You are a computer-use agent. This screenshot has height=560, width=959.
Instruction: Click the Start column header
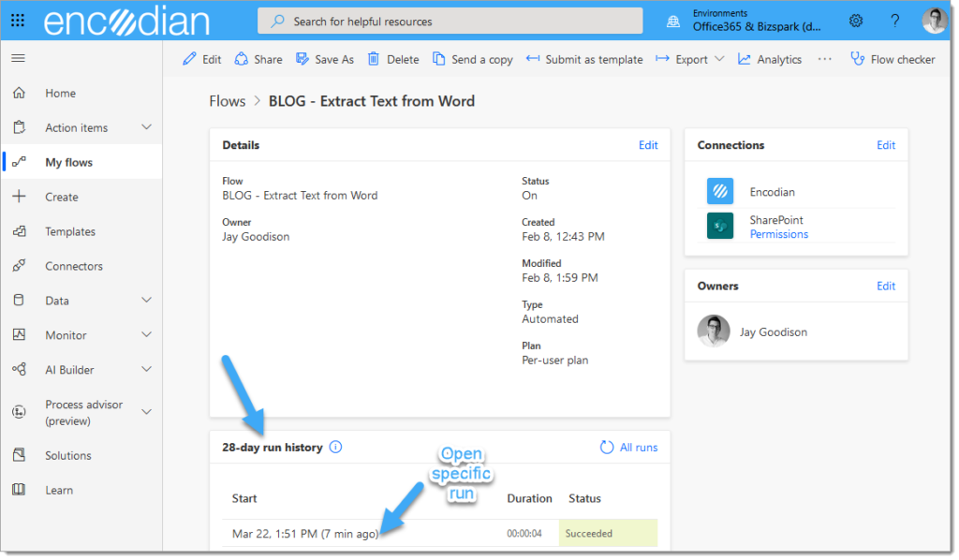(x=244, y=498)
